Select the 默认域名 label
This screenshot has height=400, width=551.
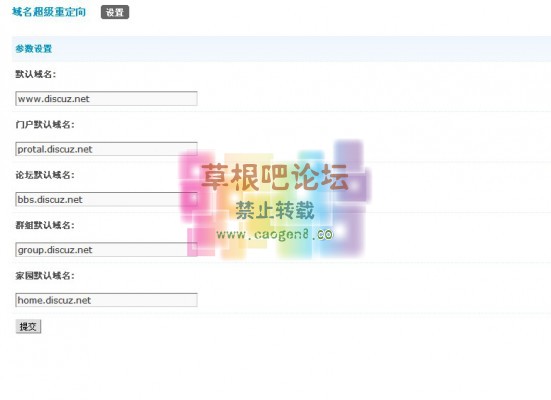[x=35, y=74]
